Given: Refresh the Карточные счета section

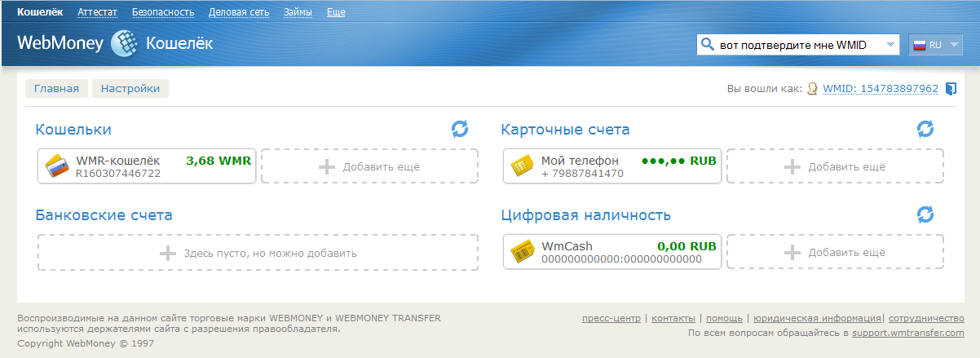Looking at the screenshot, I should click(925, 129).
